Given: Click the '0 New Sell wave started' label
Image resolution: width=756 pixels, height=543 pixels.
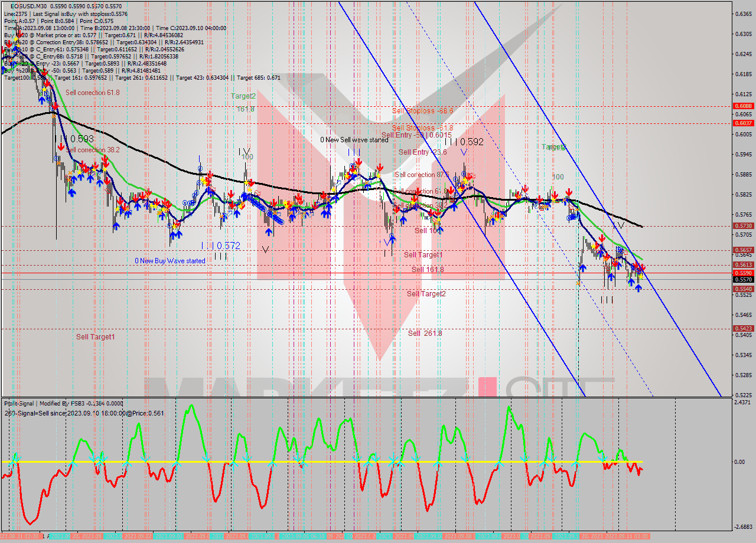Looking at the screenshot, I should pos(354,140).
